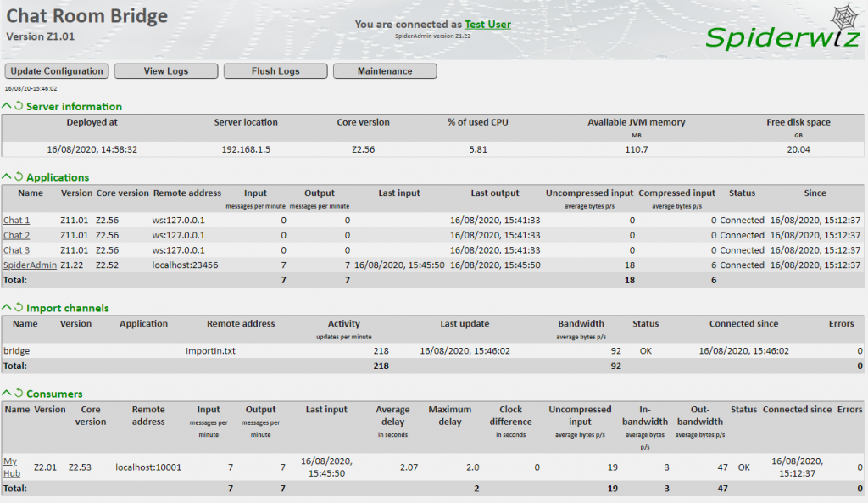This screenshot has height=503, width=868.
Task: Collapse the Server information section chevron
Action: 7,106
